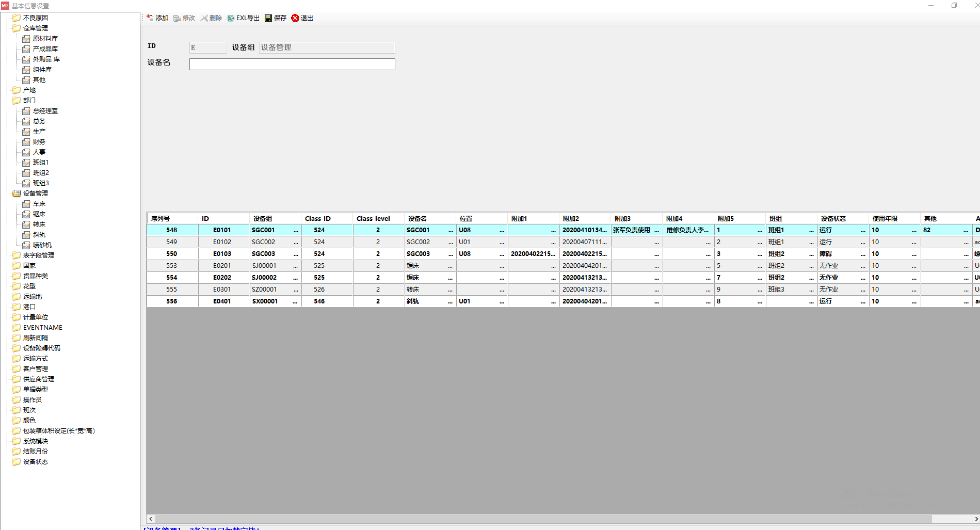Click the 序列号 cell 556
Viewport: 980px width, 530px height.
point(172,301)
